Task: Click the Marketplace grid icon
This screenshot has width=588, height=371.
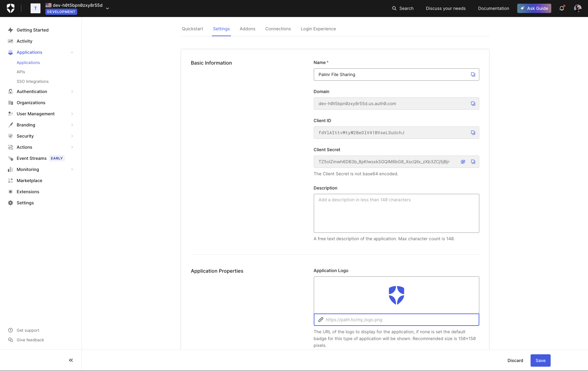Action: (10, 181)
